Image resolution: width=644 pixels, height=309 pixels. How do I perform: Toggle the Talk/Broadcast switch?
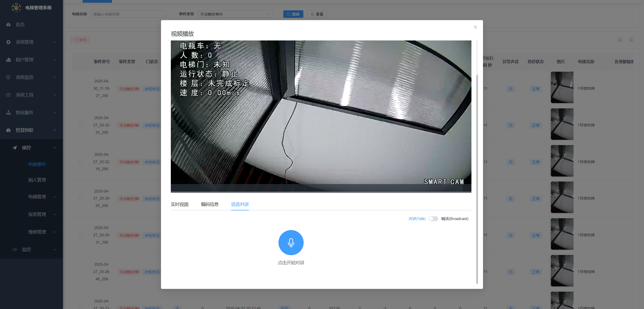pyautogui.click(x=433, y=219)
